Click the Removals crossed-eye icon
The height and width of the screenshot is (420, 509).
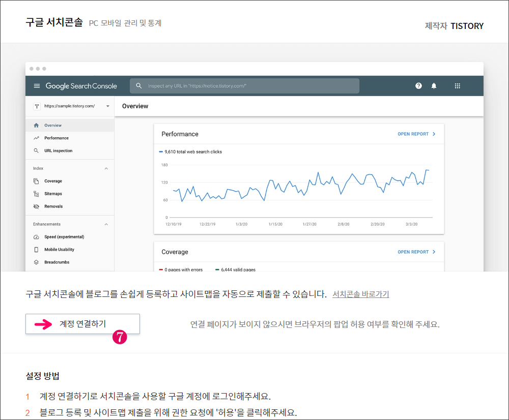tap(36, 206)
